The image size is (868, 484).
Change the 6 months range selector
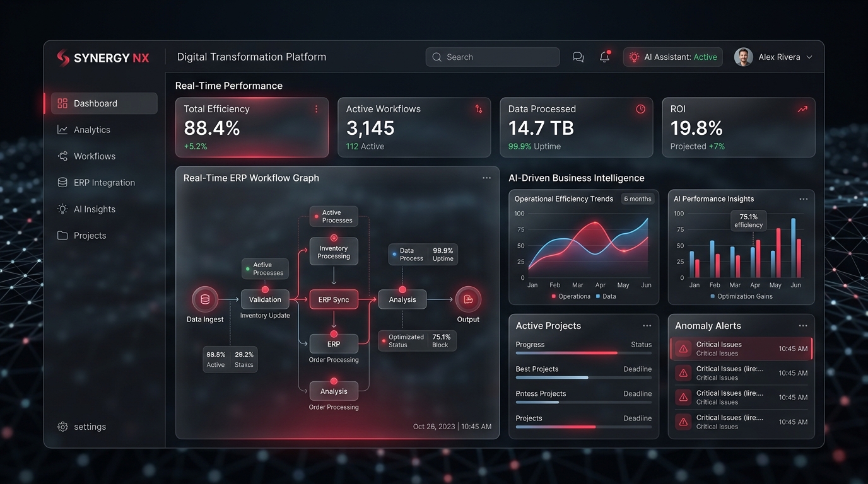(x=637, y=199)
